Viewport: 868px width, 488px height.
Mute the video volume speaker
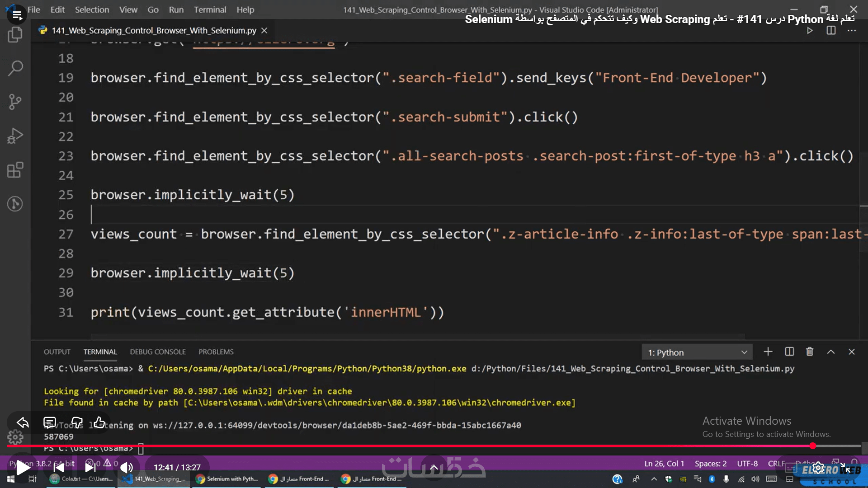click(x=127, y=468)
